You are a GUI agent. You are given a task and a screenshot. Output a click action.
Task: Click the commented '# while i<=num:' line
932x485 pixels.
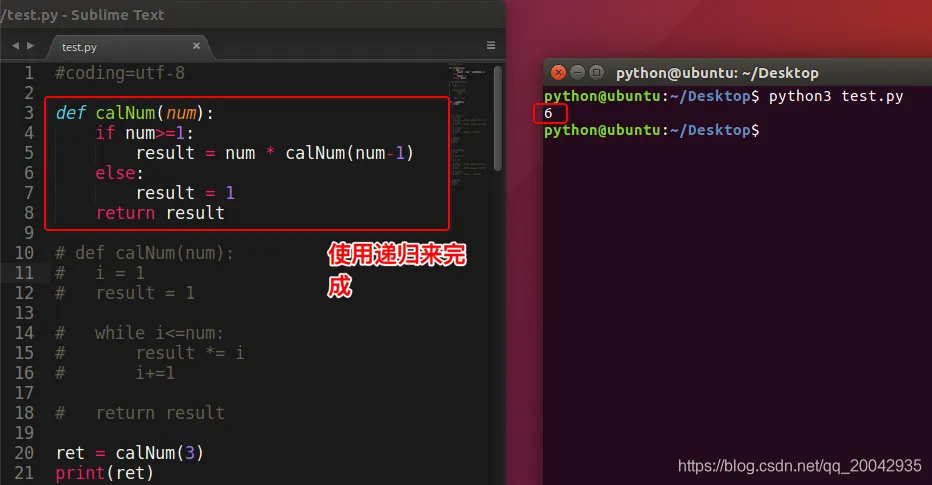tap(140, 333)
